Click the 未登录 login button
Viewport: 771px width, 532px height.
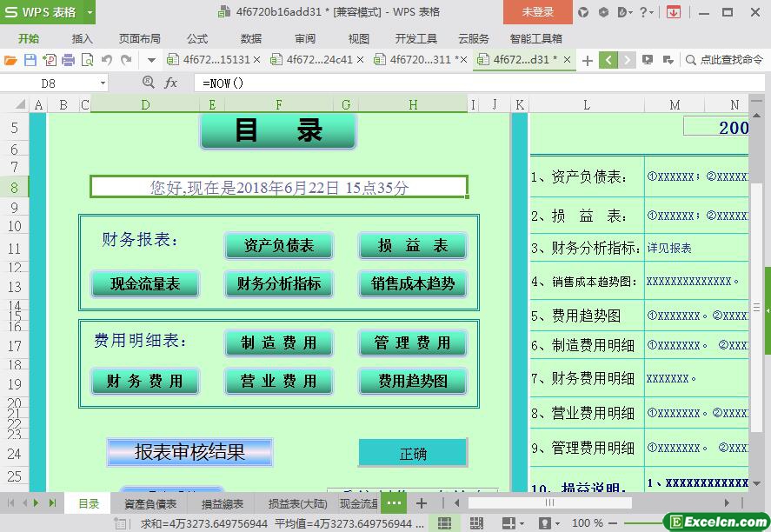pos(537,12)
